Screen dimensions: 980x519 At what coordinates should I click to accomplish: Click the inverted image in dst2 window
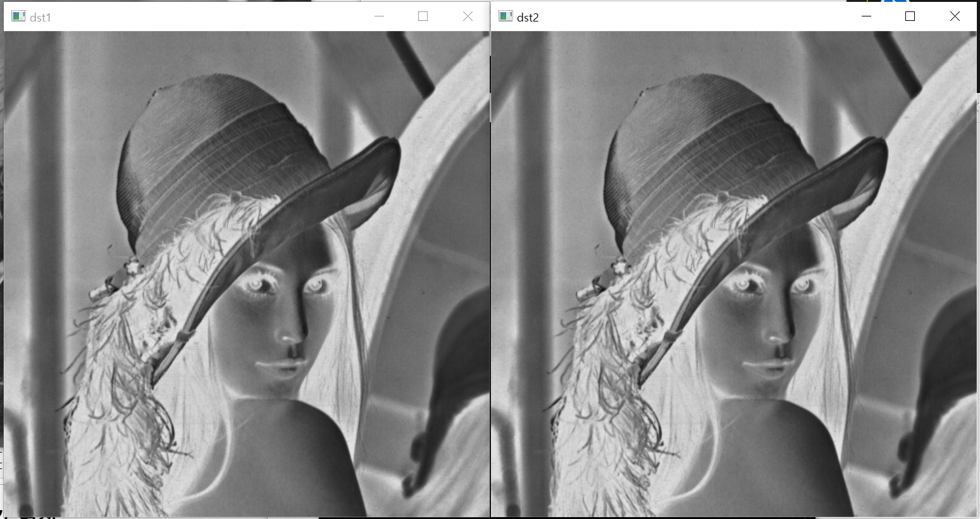[734, 273]
